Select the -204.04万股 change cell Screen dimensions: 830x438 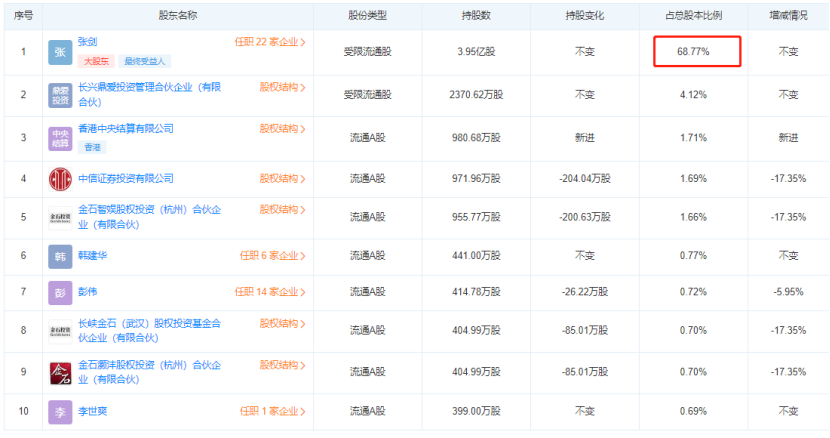point(584,178)
